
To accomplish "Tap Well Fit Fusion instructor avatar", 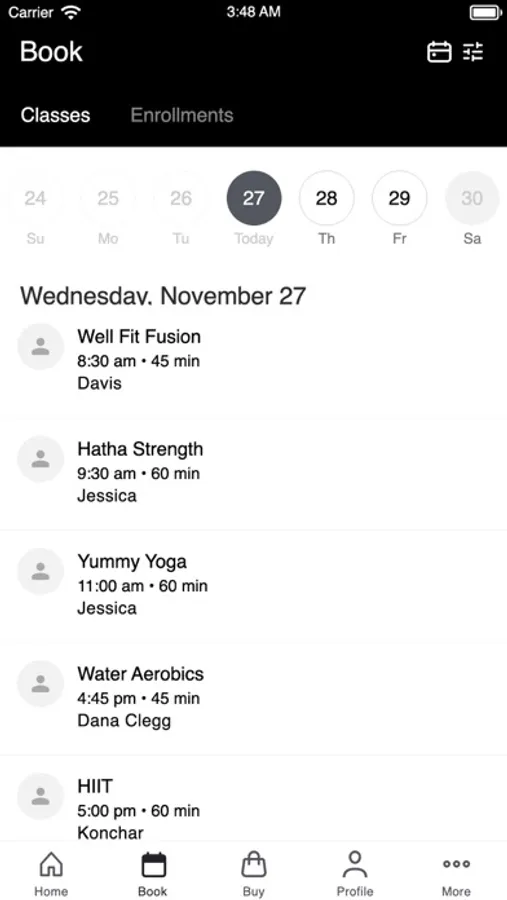I will pos(40,347).
